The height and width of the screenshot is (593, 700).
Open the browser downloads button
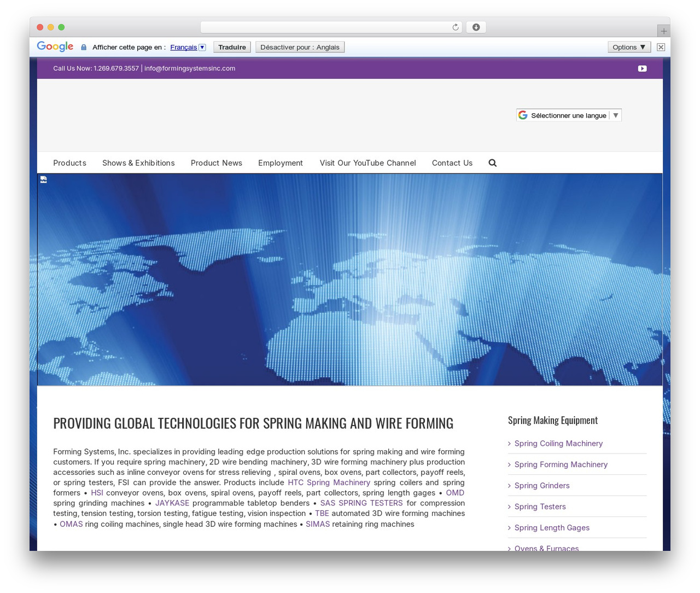tap(476, 27)
